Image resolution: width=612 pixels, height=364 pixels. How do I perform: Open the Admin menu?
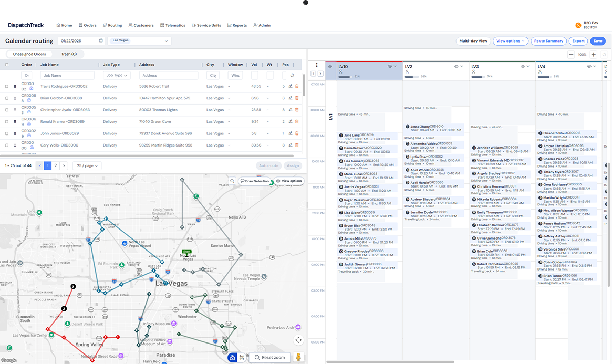tap(262, 25)
